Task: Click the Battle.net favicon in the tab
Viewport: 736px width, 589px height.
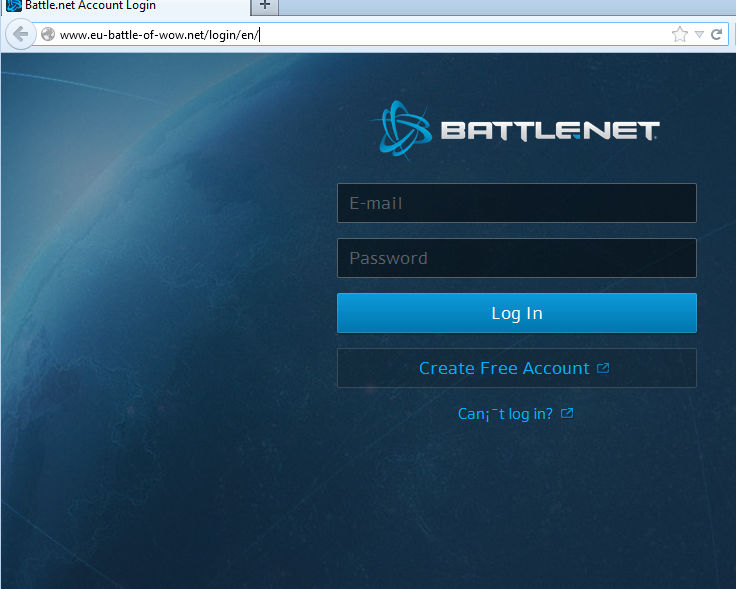Action: [x=14, y=6]
